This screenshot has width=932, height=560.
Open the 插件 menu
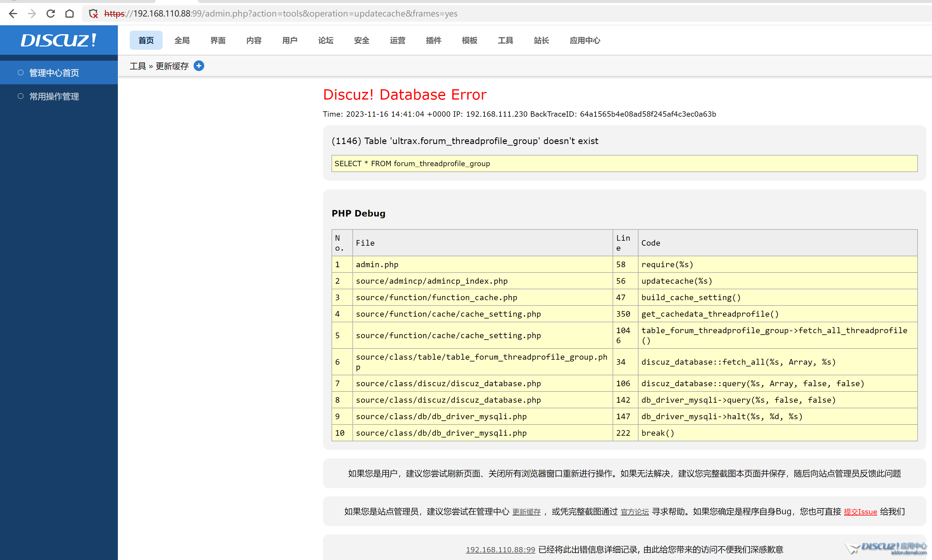coord(433,40)
